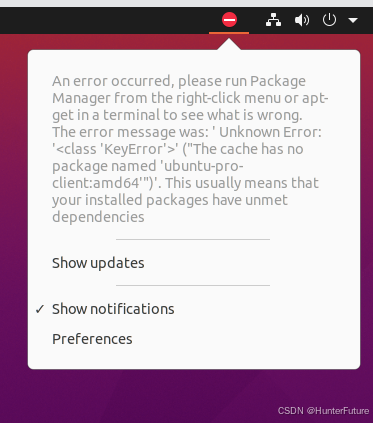Click the separator line above Show updates
The width and height of the screenshot is (373, 423).
coord(193,239)
